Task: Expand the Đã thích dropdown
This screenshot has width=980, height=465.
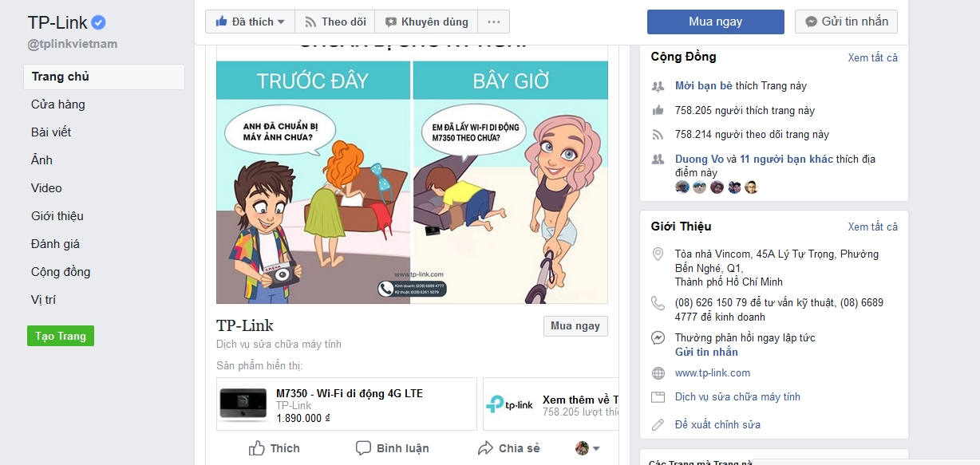Action: click(x=281, y=22)
